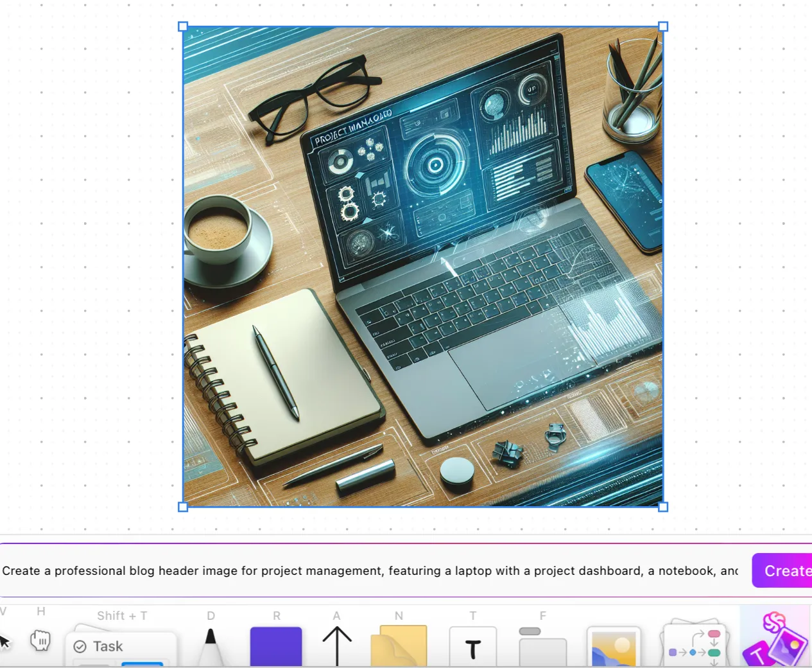Select the arrow connector tool
Image resolution: width=812 pixels, height=668 pixels.
pos(336,646)
